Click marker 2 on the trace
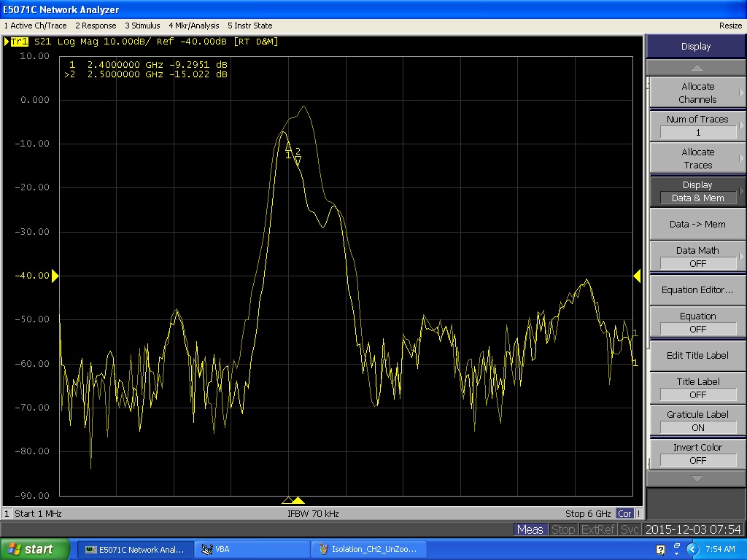 click(298, 156)
